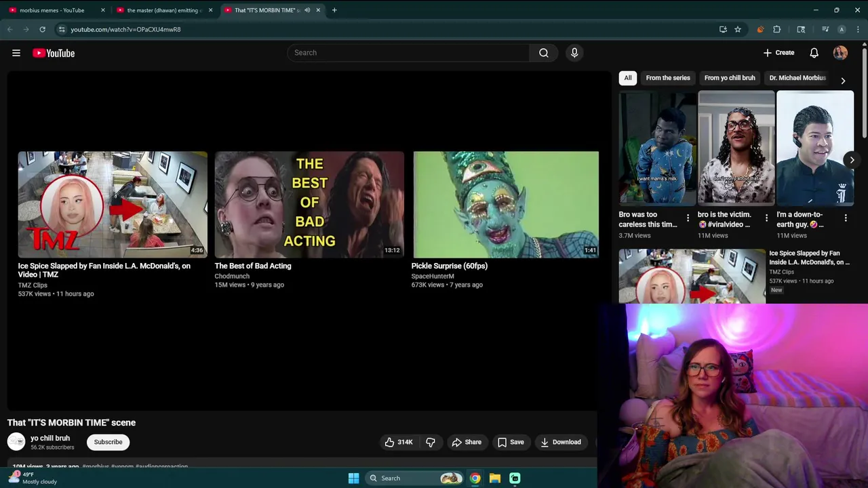Open the 'bro is the victim' short thumbnail
This screenshot has height=488, width=868.
tap(736, 148)
